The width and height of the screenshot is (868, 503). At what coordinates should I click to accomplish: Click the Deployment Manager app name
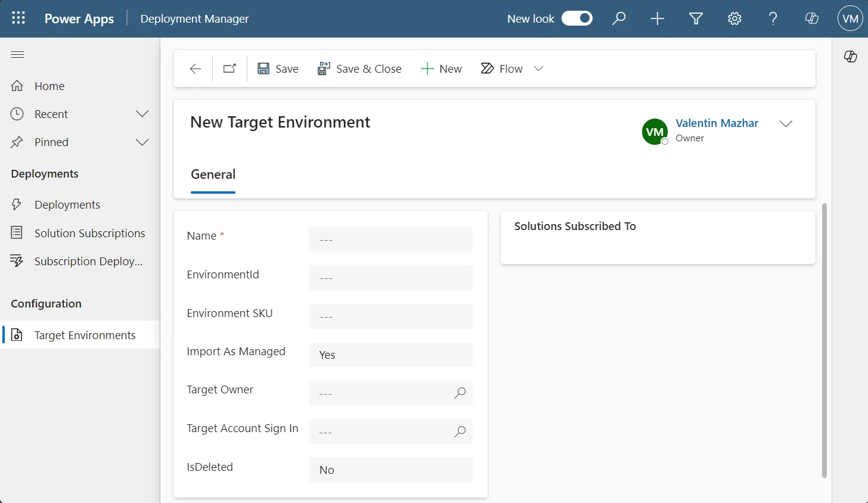[194, 19]
